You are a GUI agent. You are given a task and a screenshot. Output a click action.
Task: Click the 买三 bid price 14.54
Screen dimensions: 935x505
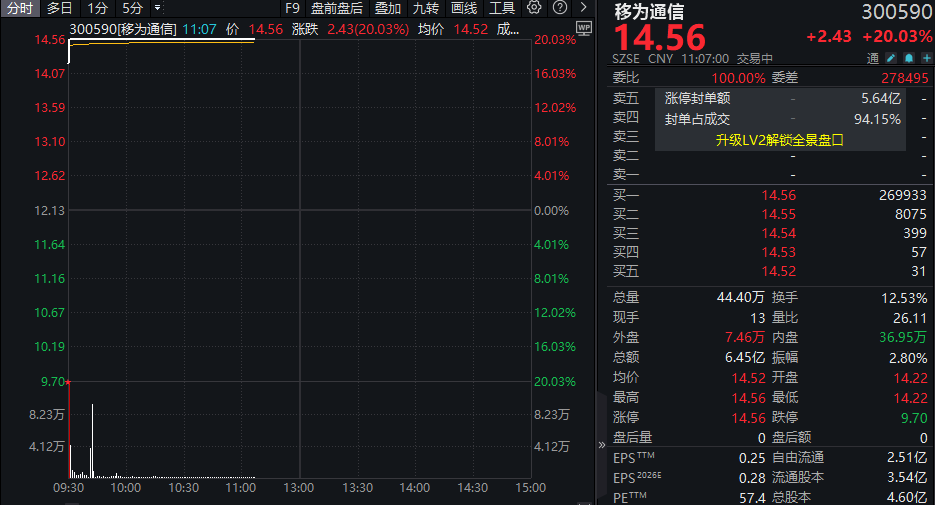(x=778, y=233)
